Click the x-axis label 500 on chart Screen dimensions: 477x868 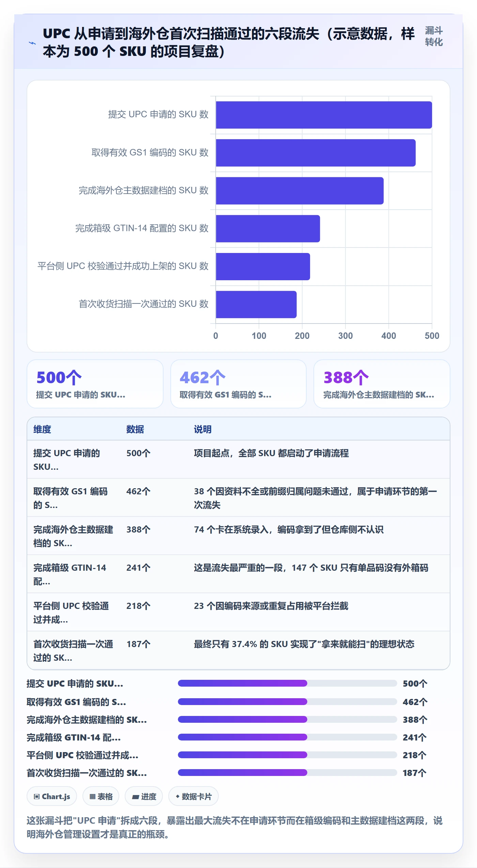(x=432, y=336)
